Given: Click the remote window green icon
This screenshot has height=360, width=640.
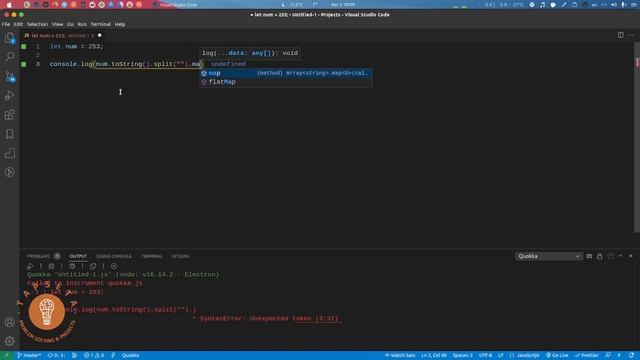Looking at the screenshot, I should (7, 356).
